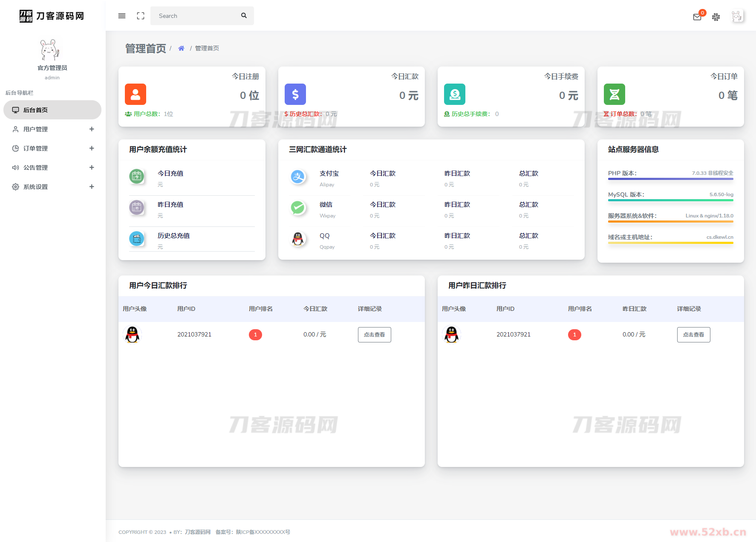Click the orange user registration icon
Viewport: 756px width, 542px height.
coord(136,94)
